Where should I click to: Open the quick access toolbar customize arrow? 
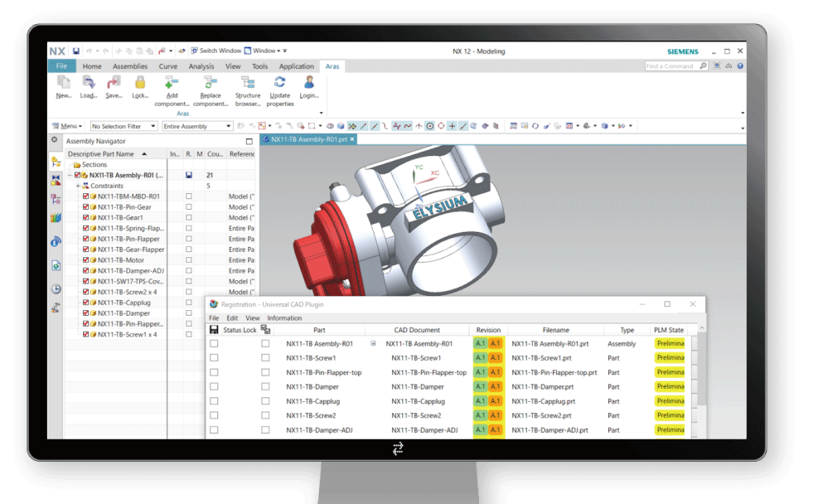pyautogui.click(x=285, y=51)
